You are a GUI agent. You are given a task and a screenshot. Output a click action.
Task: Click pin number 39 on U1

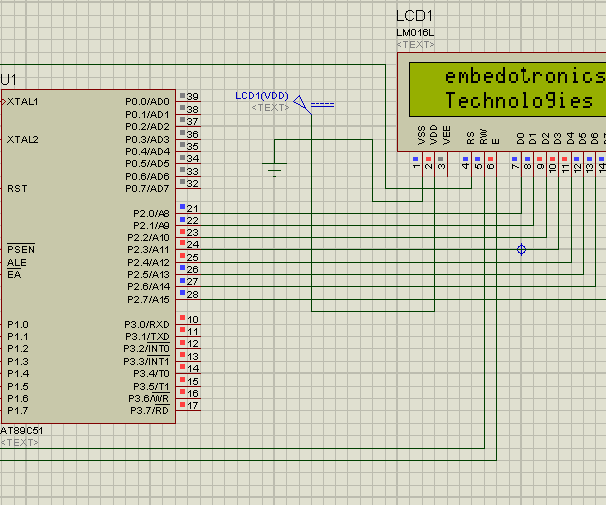click(192, 96)
